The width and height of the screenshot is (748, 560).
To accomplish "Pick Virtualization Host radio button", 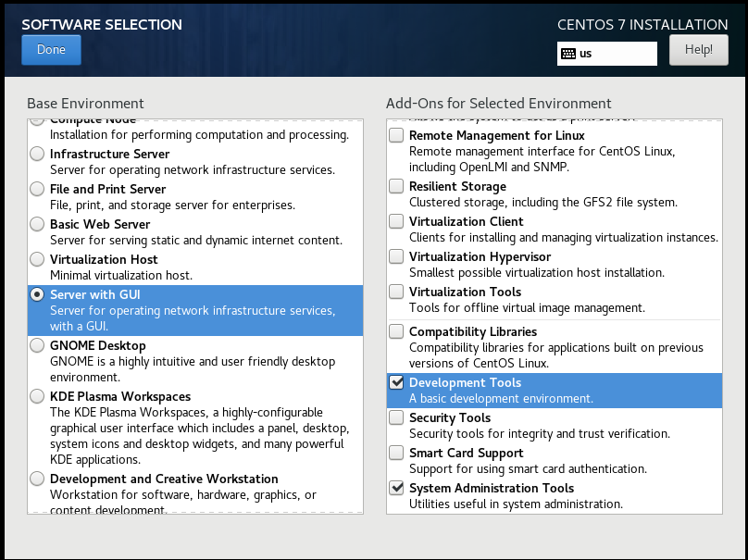I will click(x=37, y=259).
